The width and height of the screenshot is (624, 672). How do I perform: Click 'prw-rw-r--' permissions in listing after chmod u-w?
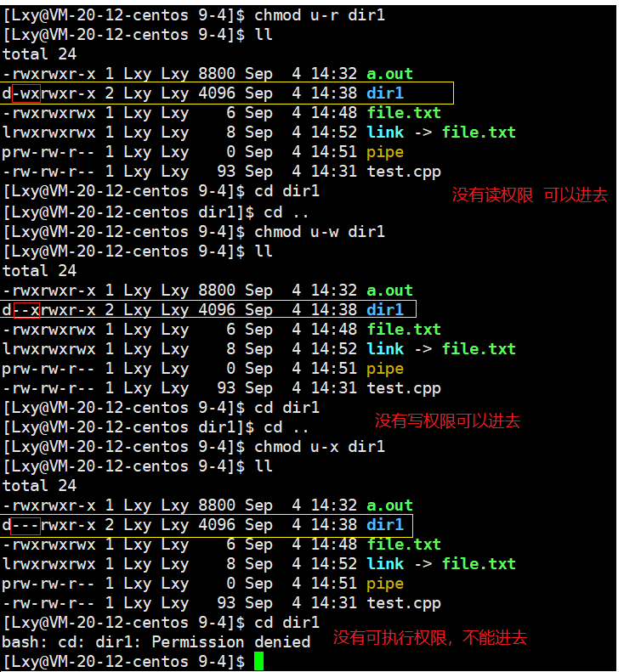coord(49,369)
